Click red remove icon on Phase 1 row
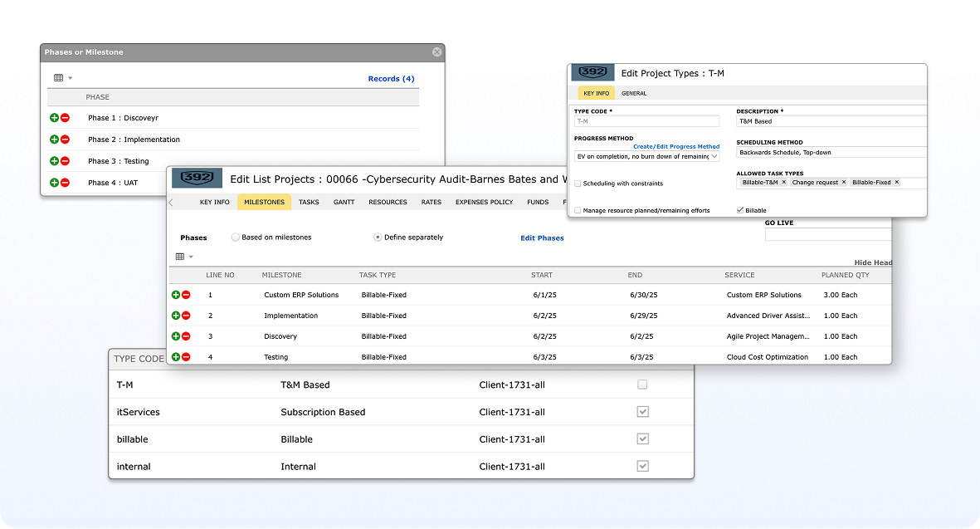The width and height of the screenshot is (980, 529). 65,118
